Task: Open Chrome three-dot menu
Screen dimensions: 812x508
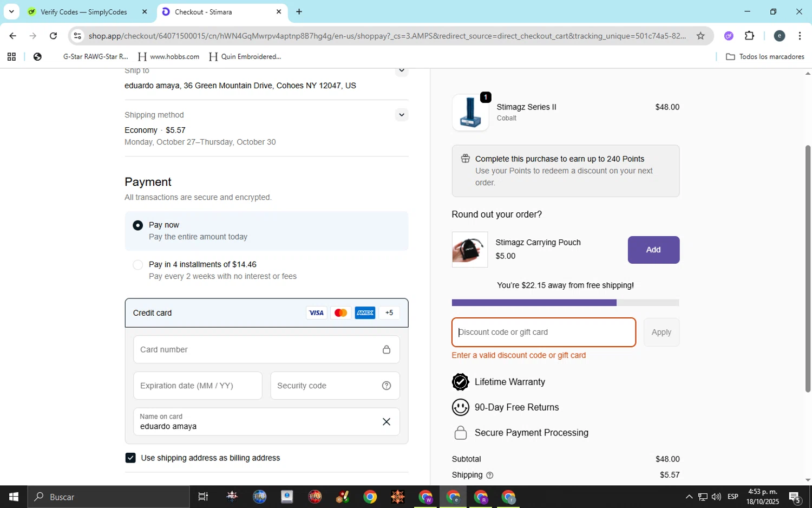Action: 800,36
